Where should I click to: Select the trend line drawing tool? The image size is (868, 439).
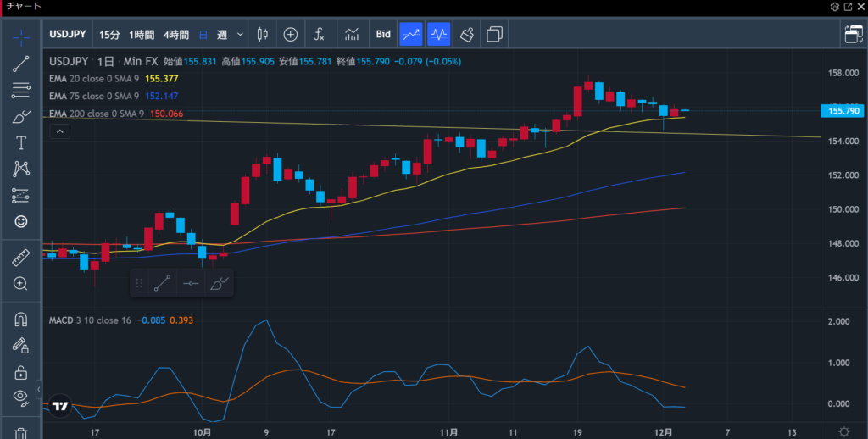click(x=21, y=64)
